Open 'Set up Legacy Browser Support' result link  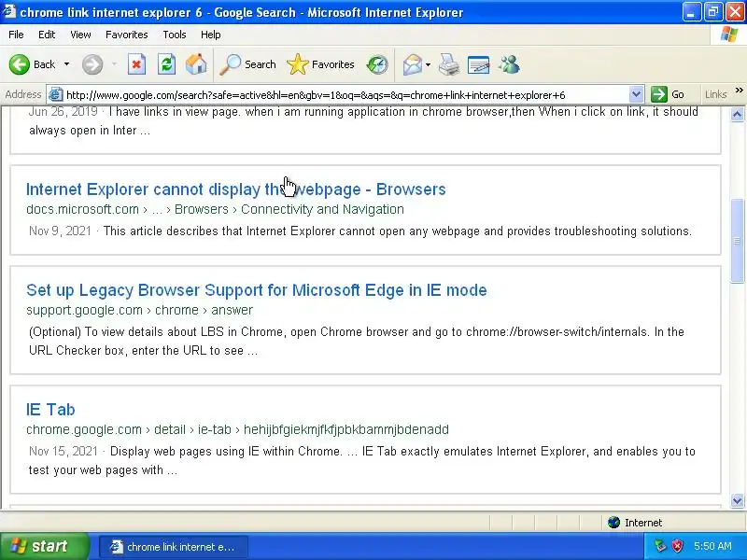[x=256, y=290]
